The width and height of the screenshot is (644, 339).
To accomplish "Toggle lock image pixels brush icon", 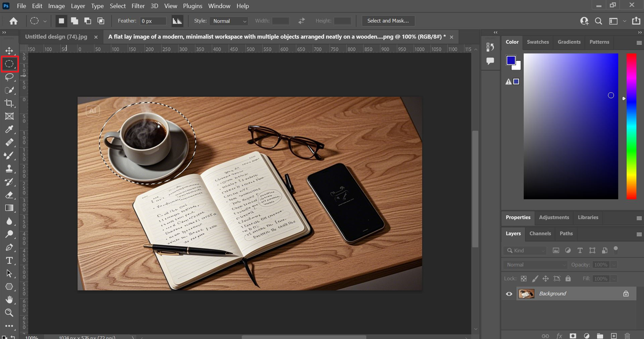I will click(x=535, y=278).
